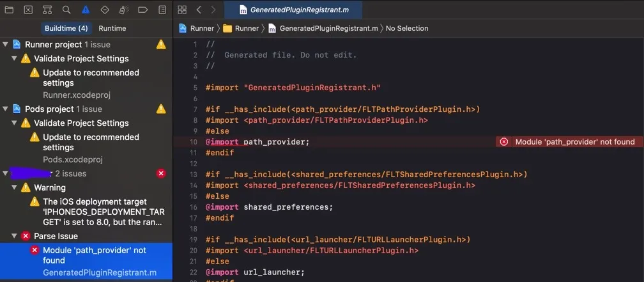644x282 pixels.
Task: Open the Report navigator list icon
Action: coord(162,10)
